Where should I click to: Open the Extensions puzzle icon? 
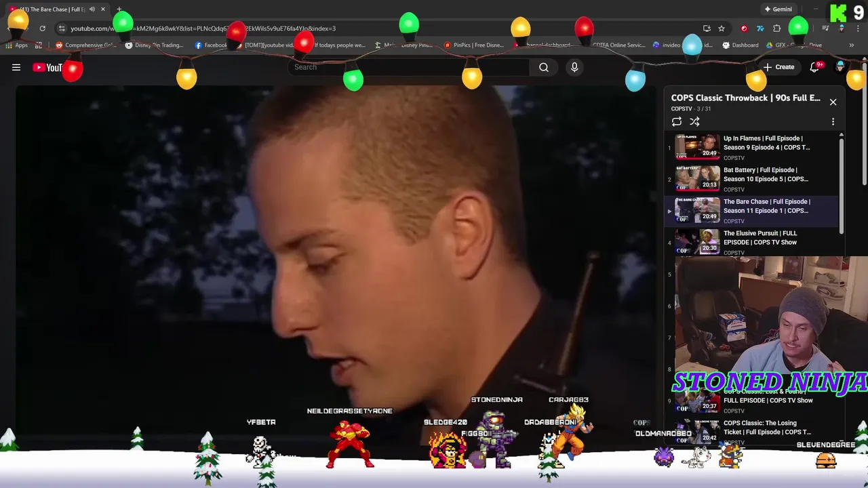[777, 28]
